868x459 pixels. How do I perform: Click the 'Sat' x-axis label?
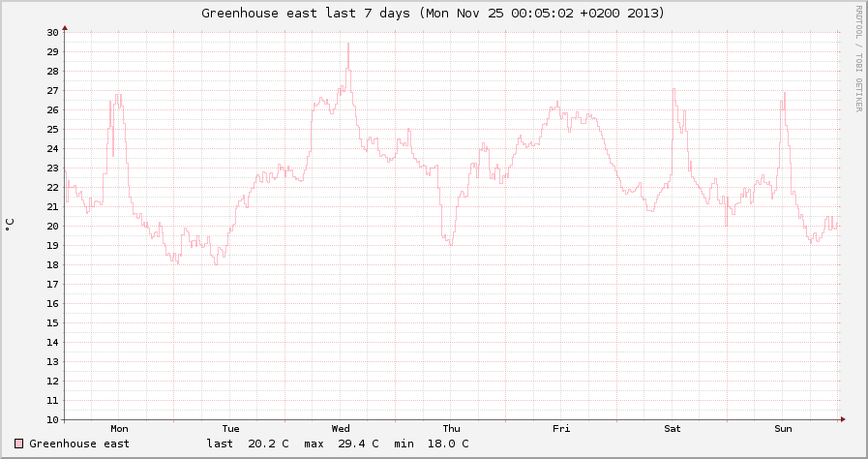[x=672, y=429]
